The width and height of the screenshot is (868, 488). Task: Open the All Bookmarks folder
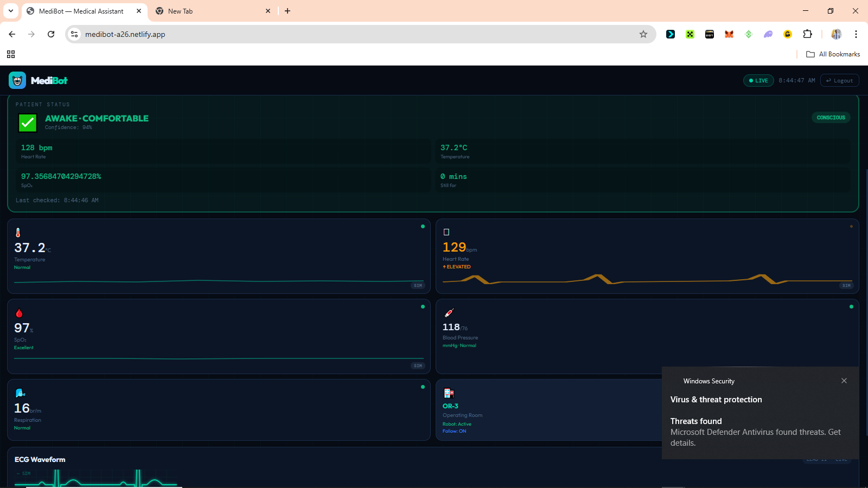(833, 54)
